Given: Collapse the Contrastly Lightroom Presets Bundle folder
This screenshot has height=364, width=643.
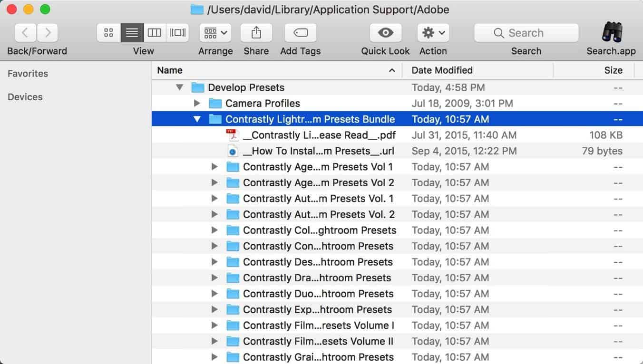Looking at the screenshot, I should point(197,119).
